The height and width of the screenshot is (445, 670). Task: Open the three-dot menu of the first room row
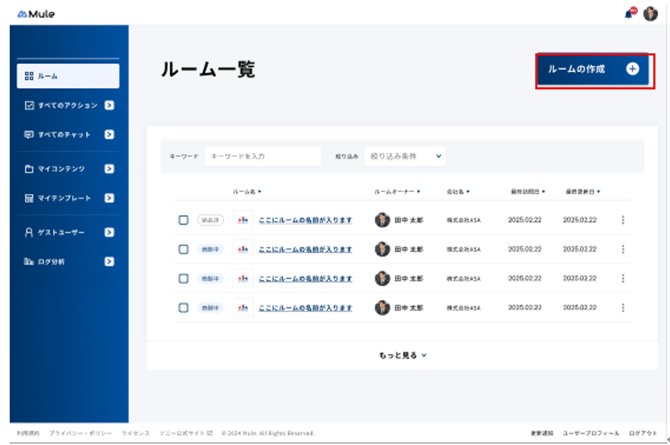pos(623,220)
